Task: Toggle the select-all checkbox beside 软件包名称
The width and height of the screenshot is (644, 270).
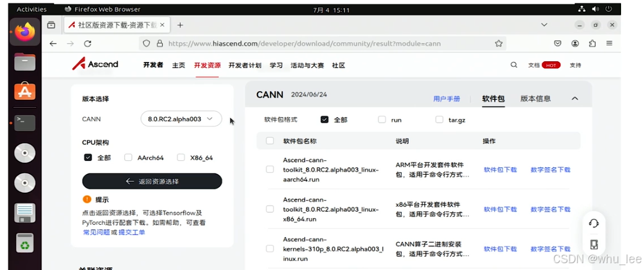Action: pos(270,141)
